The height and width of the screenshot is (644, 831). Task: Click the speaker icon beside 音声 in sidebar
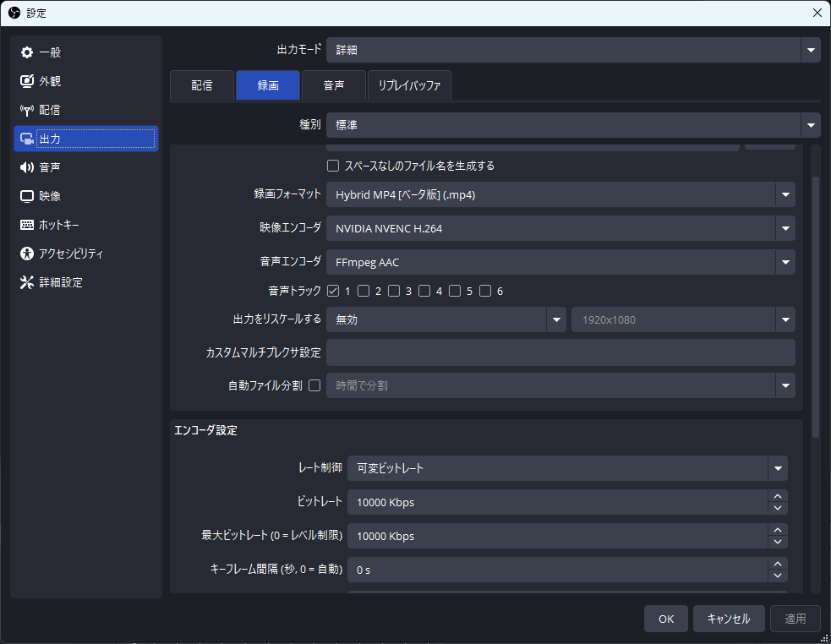pyautogui.click(x=26, y=167)
